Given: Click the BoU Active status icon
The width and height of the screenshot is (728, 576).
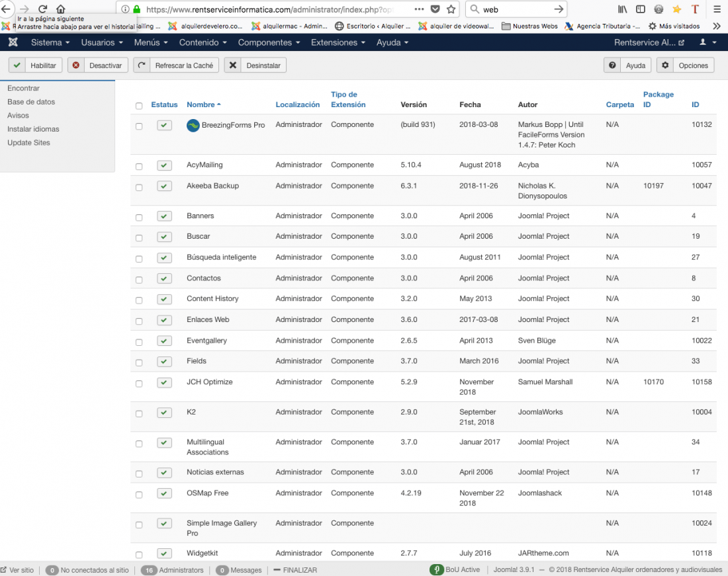Looking at the screenshot, I should point(436,570).
